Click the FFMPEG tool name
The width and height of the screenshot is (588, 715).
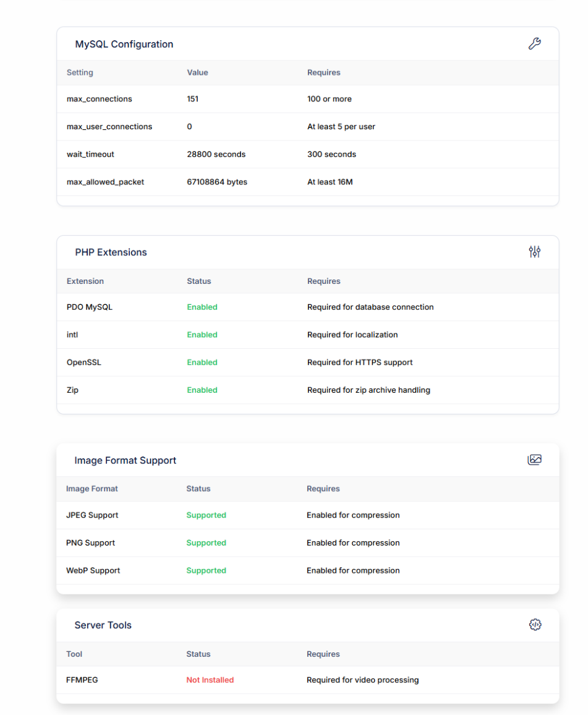[x=82, y=680]
